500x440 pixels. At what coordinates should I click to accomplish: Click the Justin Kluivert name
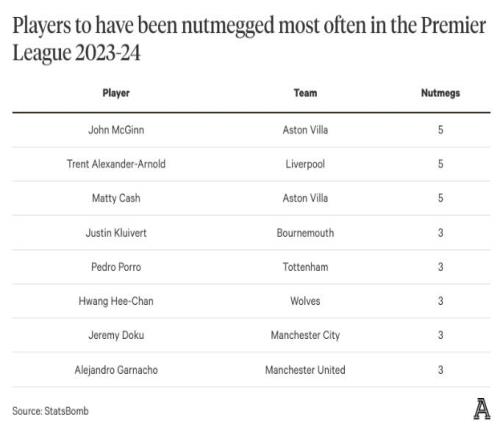coord(116,233)
